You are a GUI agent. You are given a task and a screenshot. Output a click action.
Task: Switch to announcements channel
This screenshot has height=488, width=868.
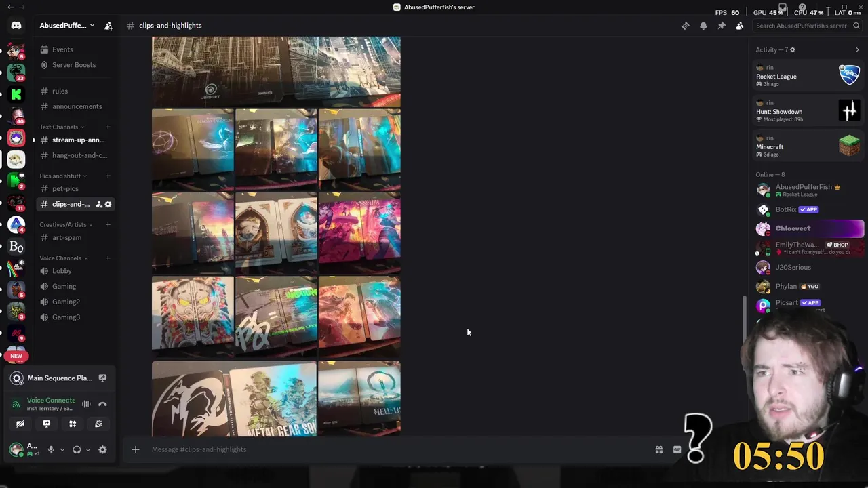click(x=75, y=106)
